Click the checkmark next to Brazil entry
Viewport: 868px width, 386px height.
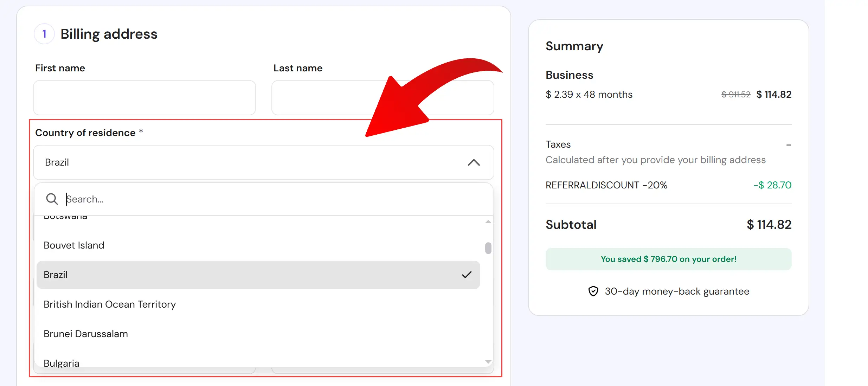click(467, 275)
